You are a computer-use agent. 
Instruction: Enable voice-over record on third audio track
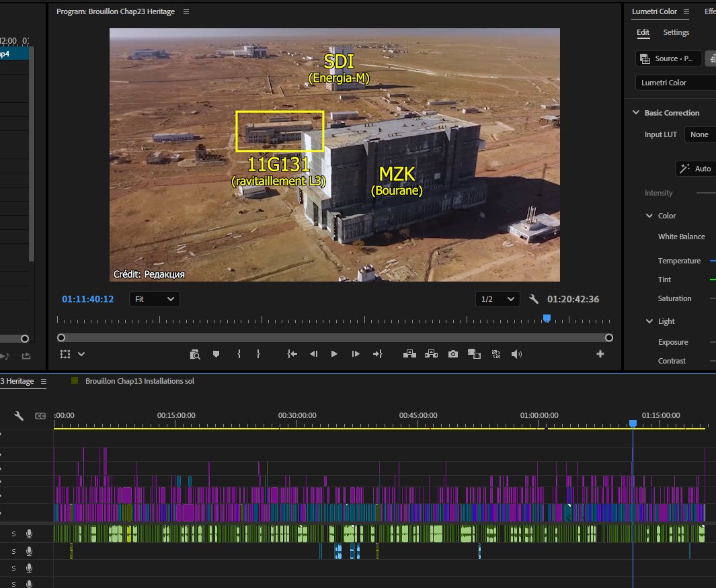29,568
